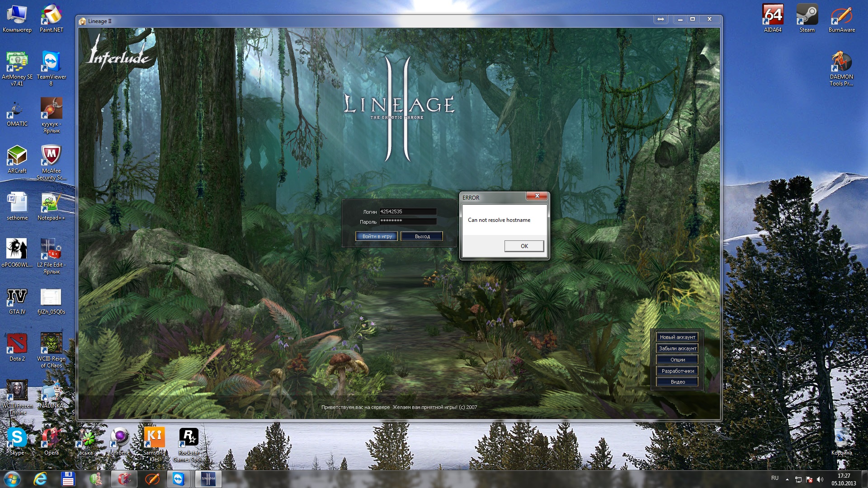Select the GTA IV desktop icon

click(x=17, y=301)
